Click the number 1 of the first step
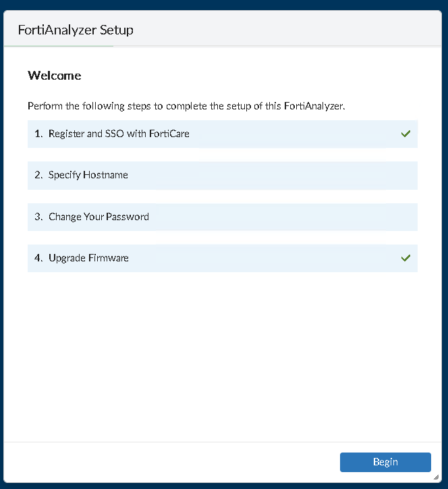The height and width of the screenshot is (489, 448). (x=38, y=134)
